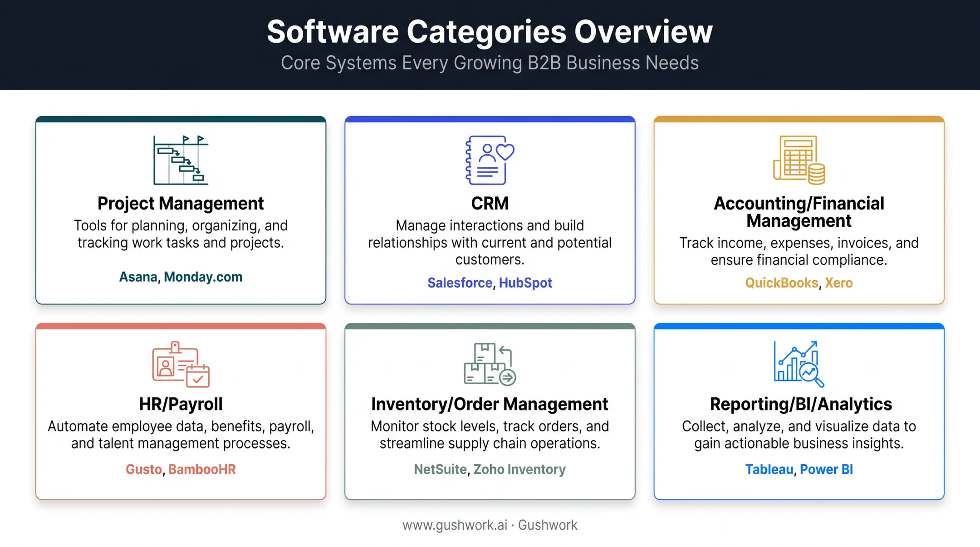
Task: Click the HubSpot link
Action: coord(525,283)
